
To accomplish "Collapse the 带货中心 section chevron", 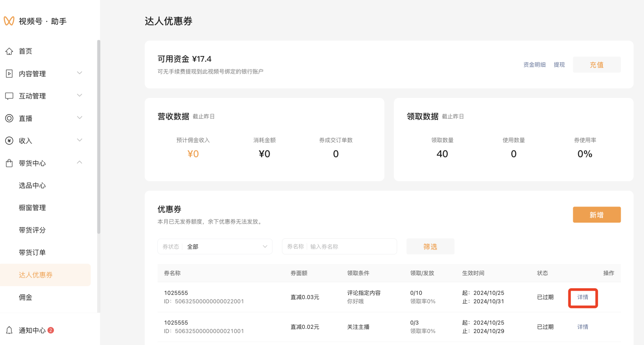I will pos(80,163).
